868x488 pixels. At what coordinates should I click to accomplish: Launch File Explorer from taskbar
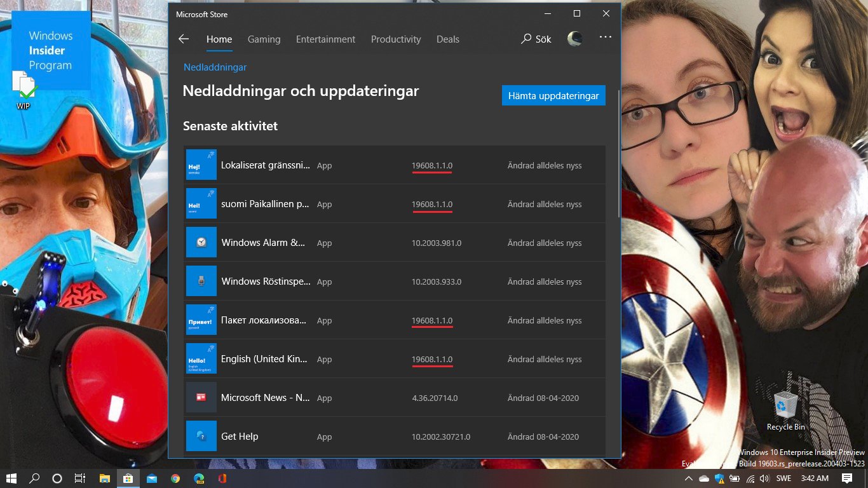tap(104, 478)
